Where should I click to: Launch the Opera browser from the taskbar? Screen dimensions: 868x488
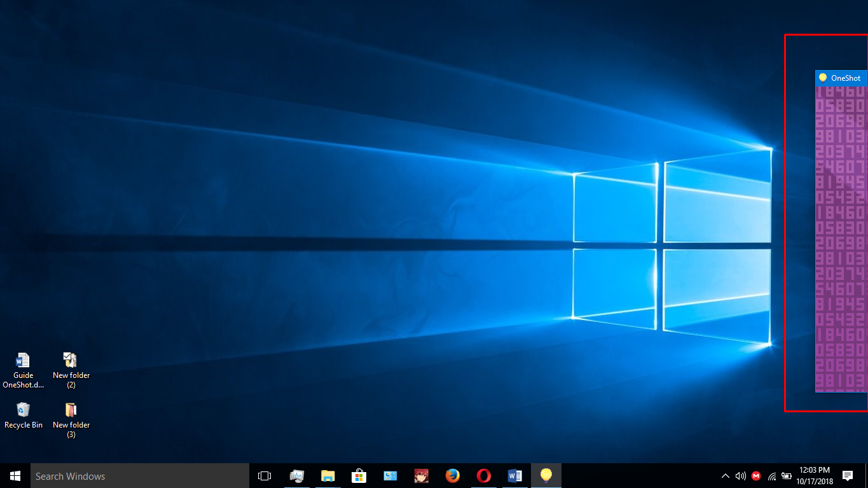click(x=483, y=476)
